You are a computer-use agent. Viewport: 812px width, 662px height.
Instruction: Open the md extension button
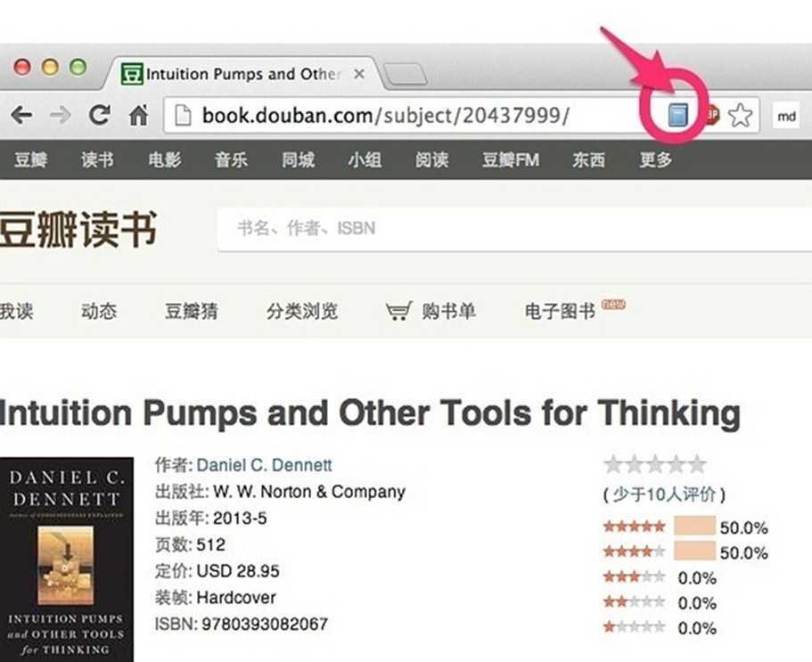[x=786, y=116]
